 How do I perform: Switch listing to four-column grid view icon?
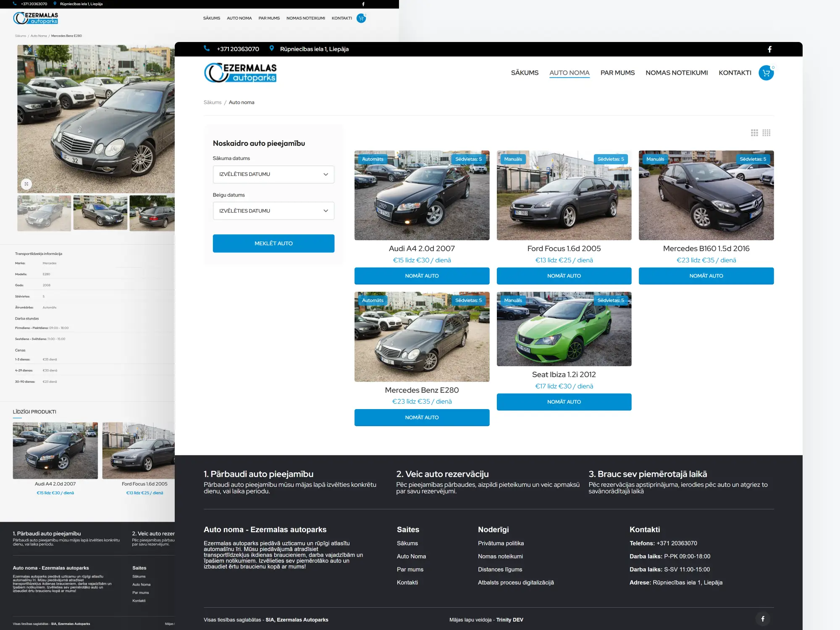(x=767, y=133)
